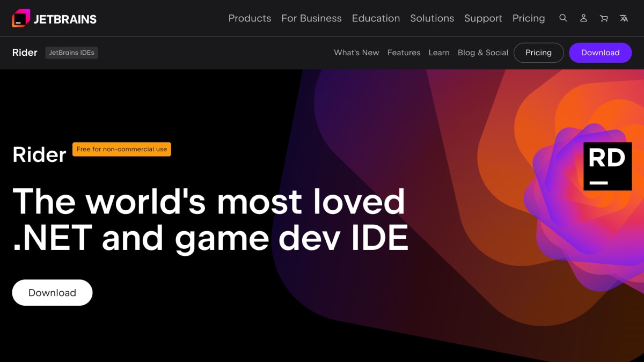
Task: Open the Features page link
Action: pyautogui.click(x=404, y=53)
